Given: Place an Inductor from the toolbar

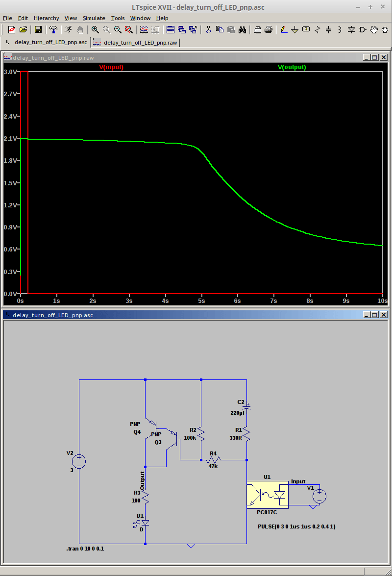Looking at the screenshot, I should click(x=340, y=30).
